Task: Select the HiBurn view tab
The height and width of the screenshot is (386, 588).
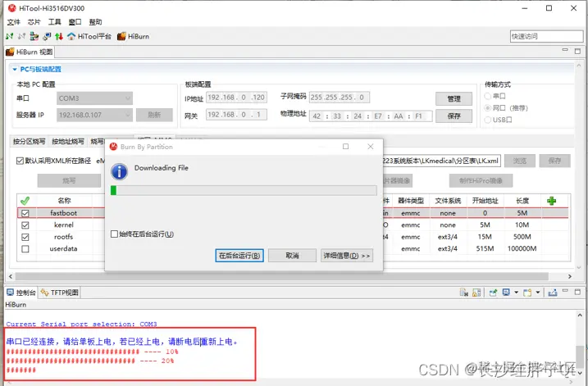Action: [x=30, y=52]
